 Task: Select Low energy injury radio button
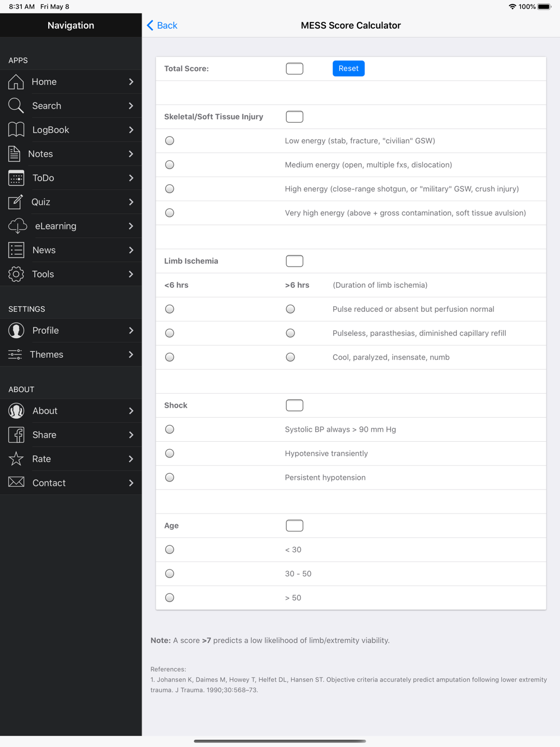click(x=170, y=141)
